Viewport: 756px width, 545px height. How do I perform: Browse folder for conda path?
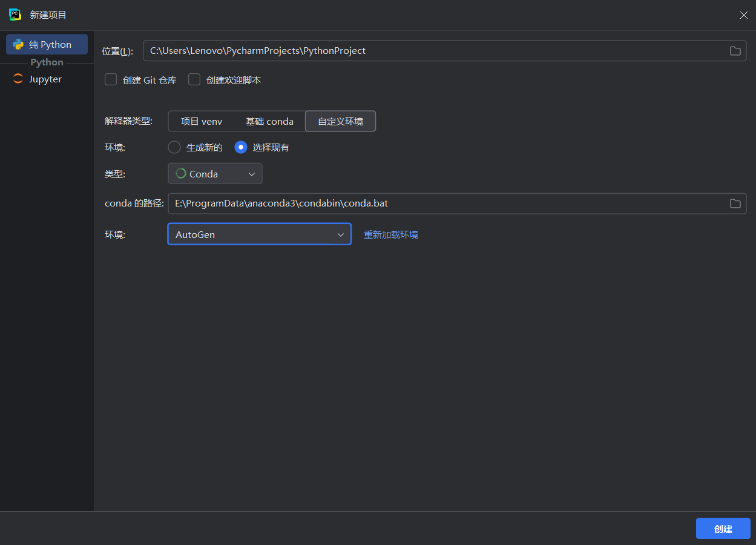(x=735, y=203)
